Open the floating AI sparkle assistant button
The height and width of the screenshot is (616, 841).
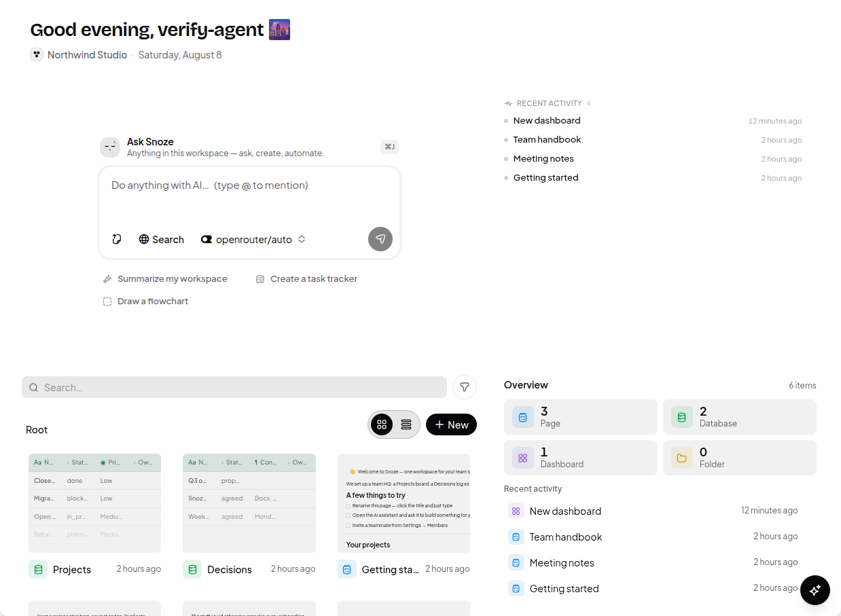[x=815, y=590]
